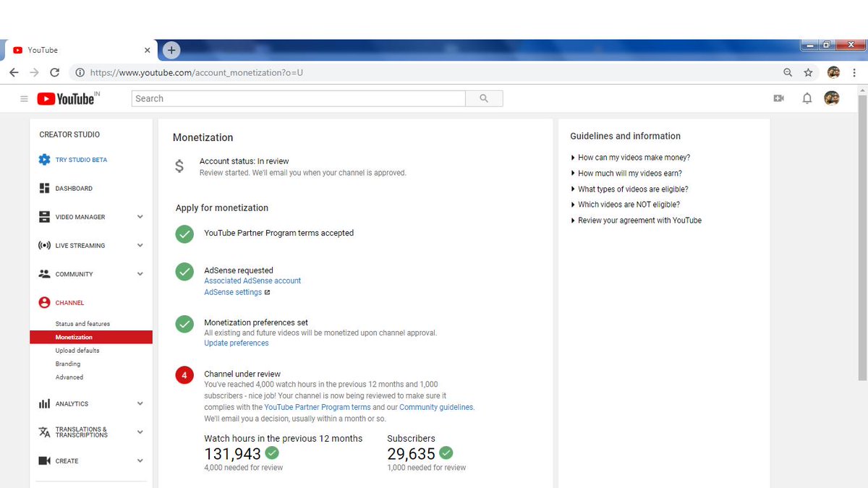Click the Try Studio Beta gear icon
This screenshot has width=868, height=488.
[x=44, y=160]
